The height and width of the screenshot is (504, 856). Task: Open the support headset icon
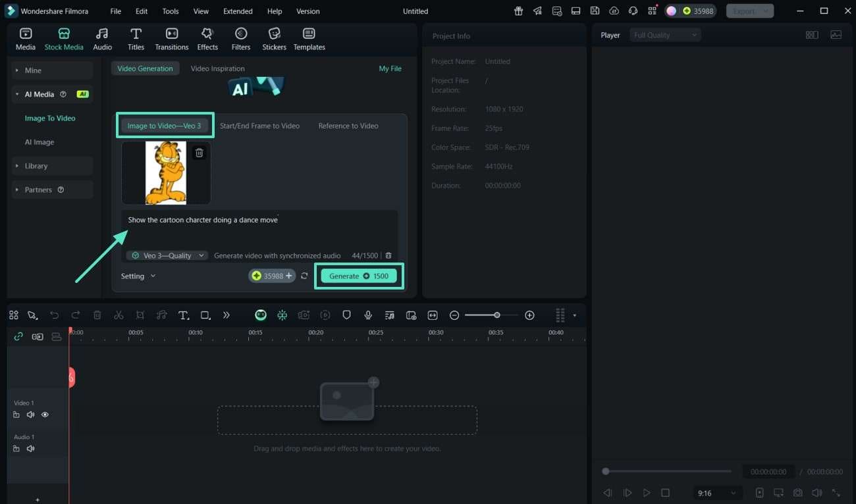(x=633, y=11)
